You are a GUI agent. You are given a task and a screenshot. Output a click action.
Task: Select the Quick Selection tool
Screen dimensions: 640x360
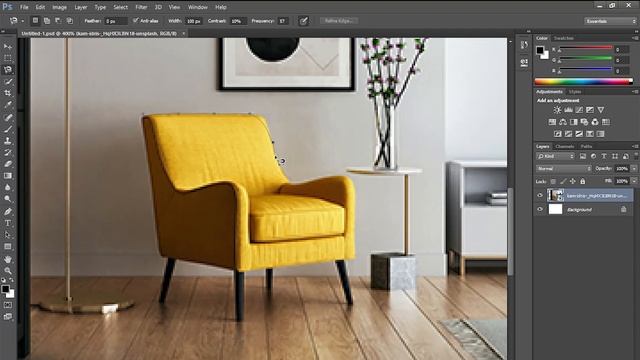coord(8,82)
